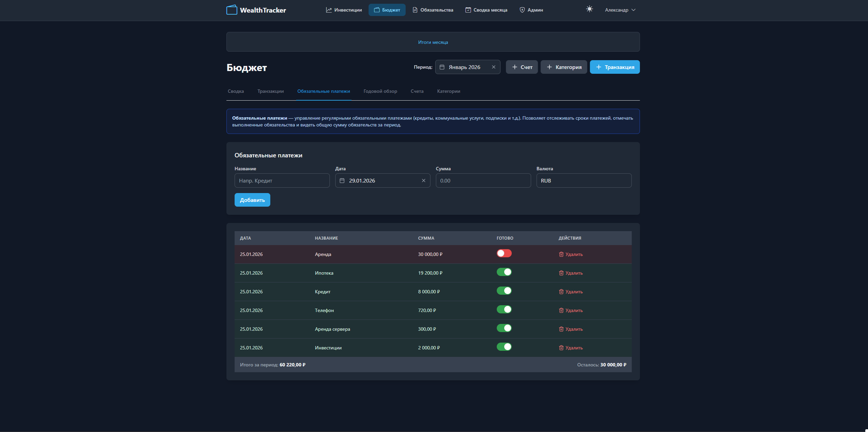Screen dimensions: 868x432
Task: Click calendar icon in Дата field
Action: click(342, 180)
